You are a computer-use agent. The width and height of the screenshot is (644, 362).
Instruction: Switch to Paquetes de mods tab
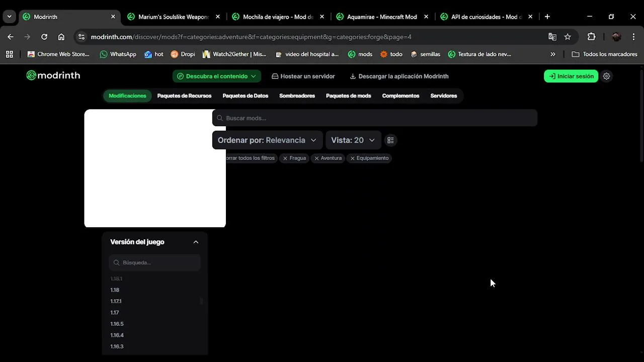[348, 96]
